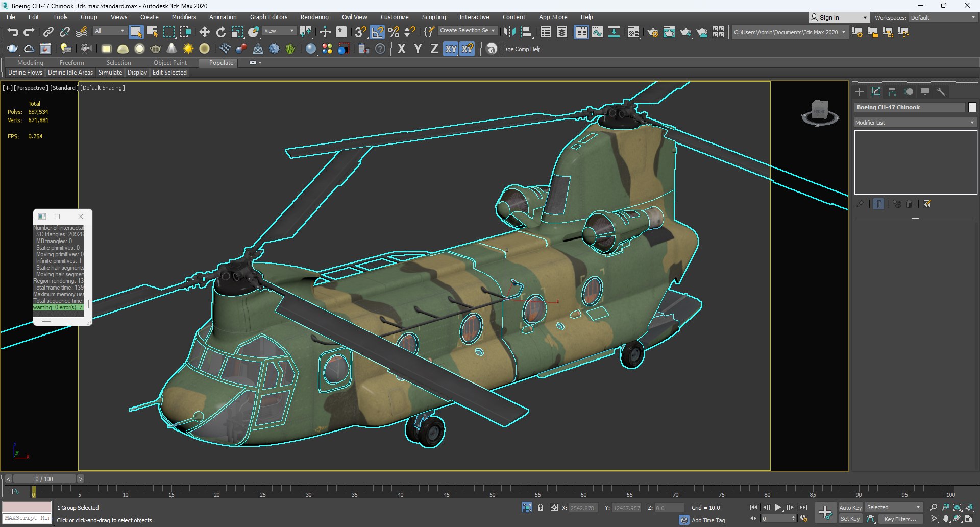This screenshot has height=527, width=980.
Task: Click the Mirror tool icon
Action: point(509,32)
